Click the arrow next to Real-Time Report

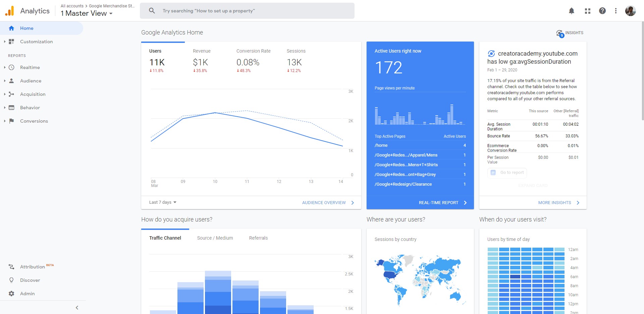(x=465, y=203)
